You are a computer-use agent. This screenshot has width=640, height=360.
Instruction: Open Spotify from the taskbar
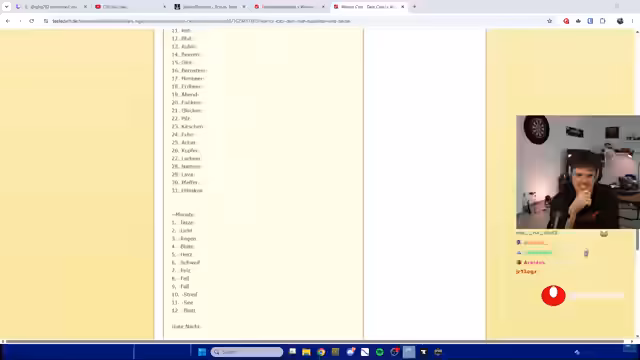click(x=380, y=352)
